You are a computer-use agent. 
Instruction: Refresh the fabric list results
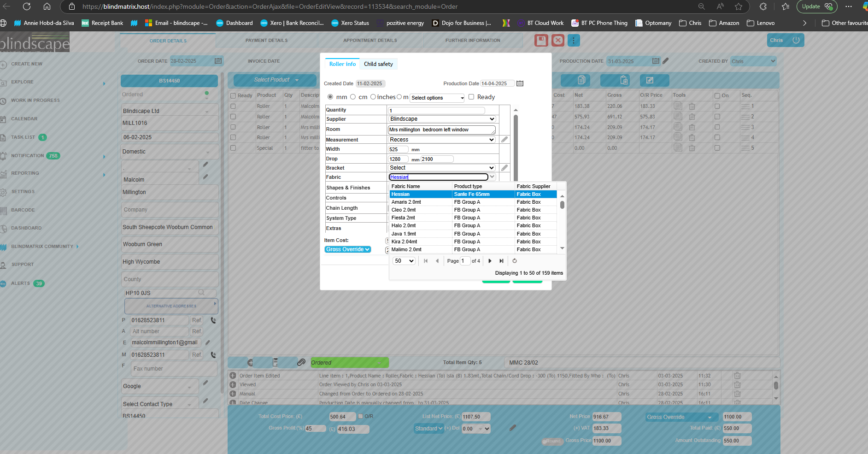(515, 261)
